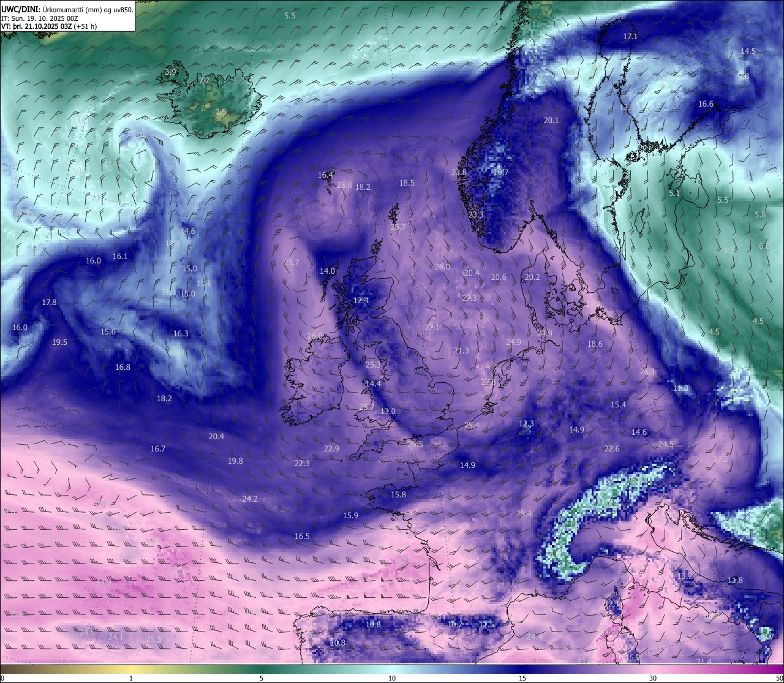Click the value 15.4 over central Europe
The image size is (784, 683).
[618, 405]
